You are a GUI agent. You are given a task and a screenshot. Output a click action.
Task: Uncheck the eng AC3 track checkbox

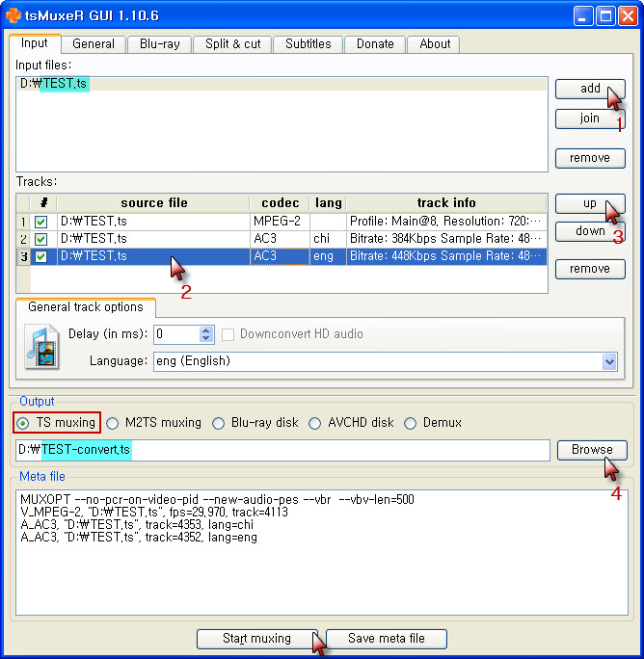40,256
